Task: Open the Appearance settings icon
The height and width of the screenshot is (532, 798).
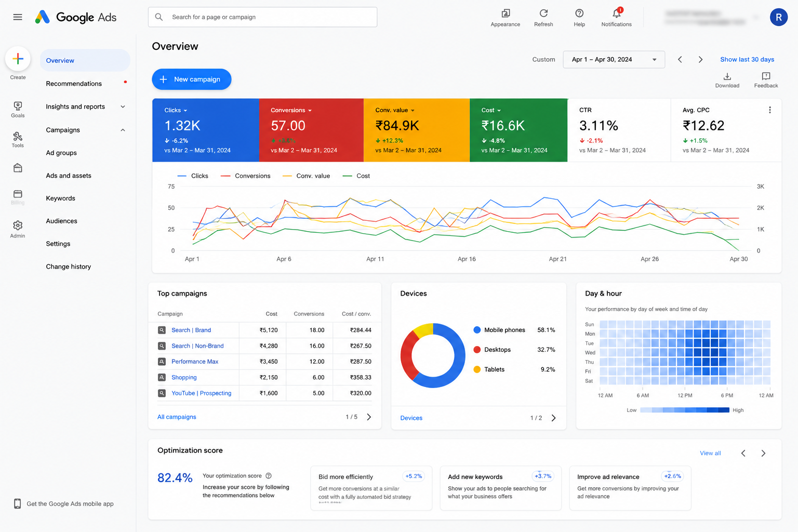Action: 506,14
